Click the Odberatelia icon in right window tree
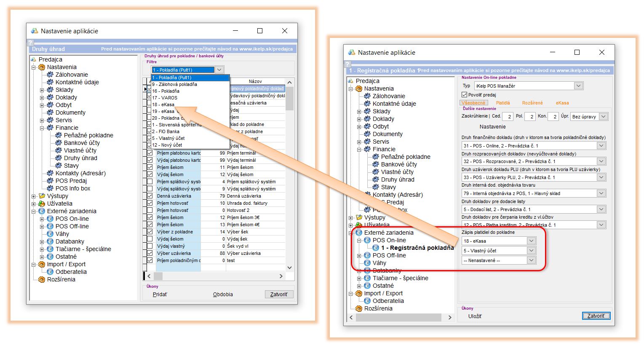644x348 pixels. [367, 301]
